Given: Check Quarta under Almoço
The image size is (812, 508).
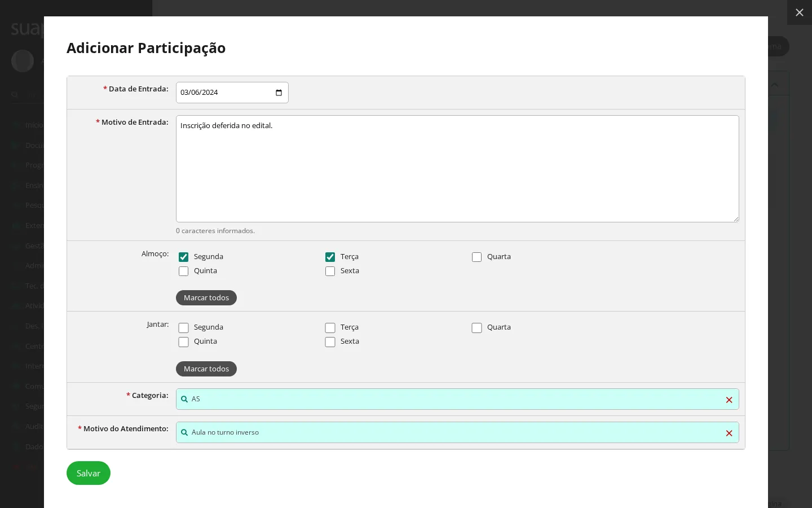Looking at the screenshot, I should 476,257.
